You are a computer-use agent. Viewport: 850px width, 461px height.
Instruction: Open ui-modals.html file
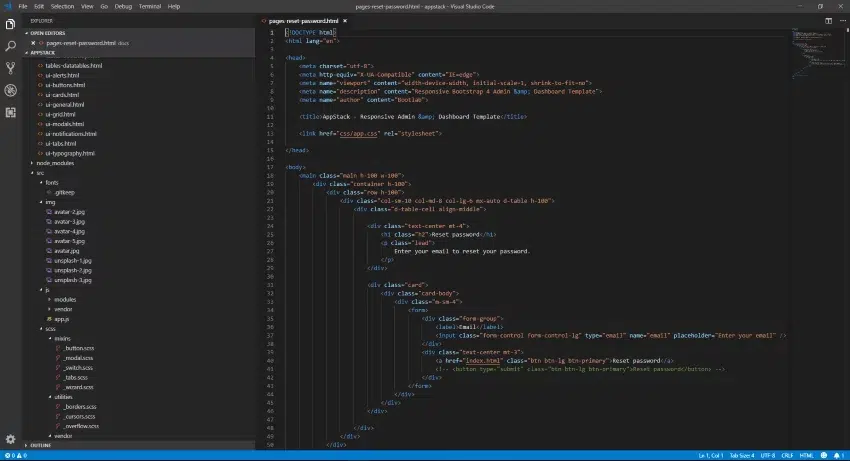(x=65, y=124)
